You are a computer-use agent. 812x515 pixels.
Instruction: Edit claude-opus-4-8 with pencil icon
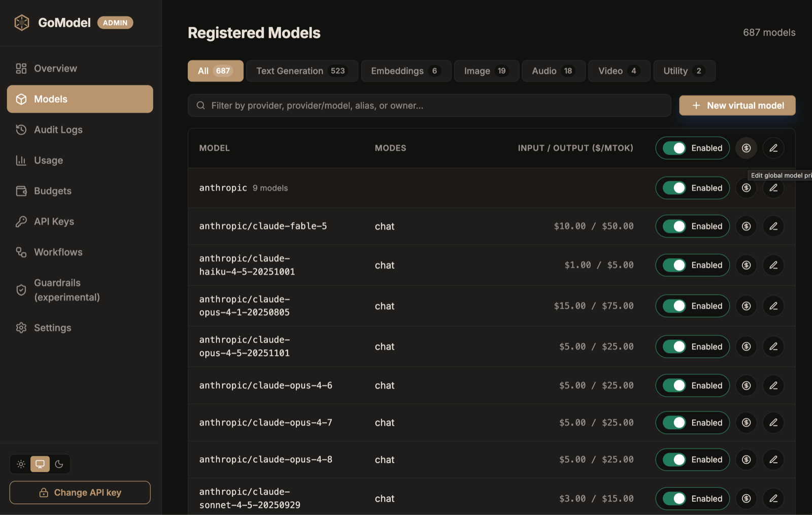[773, 460]
